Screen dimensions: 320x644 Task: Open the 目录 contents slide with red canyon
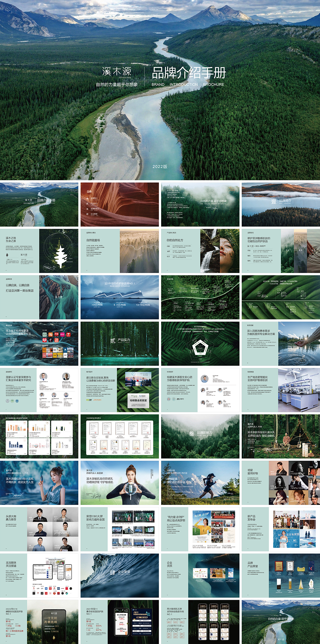[x=120, y=204]
